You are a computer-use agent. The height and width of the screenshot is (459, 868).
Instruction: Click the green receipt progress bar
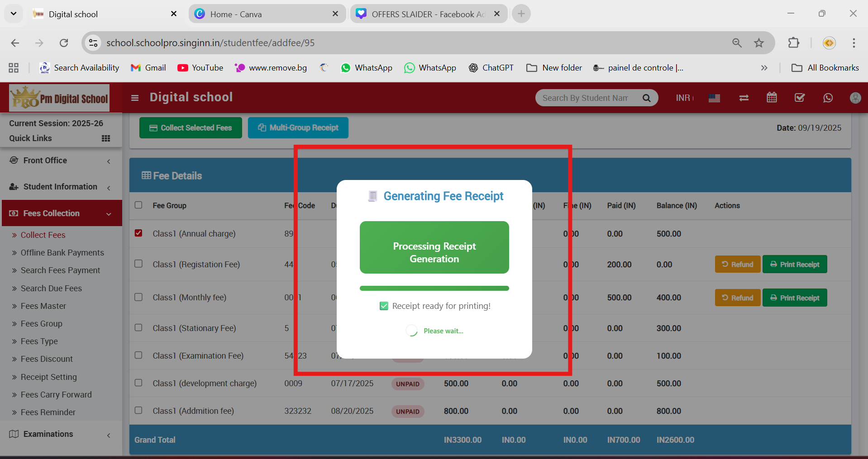coord(434,289)
